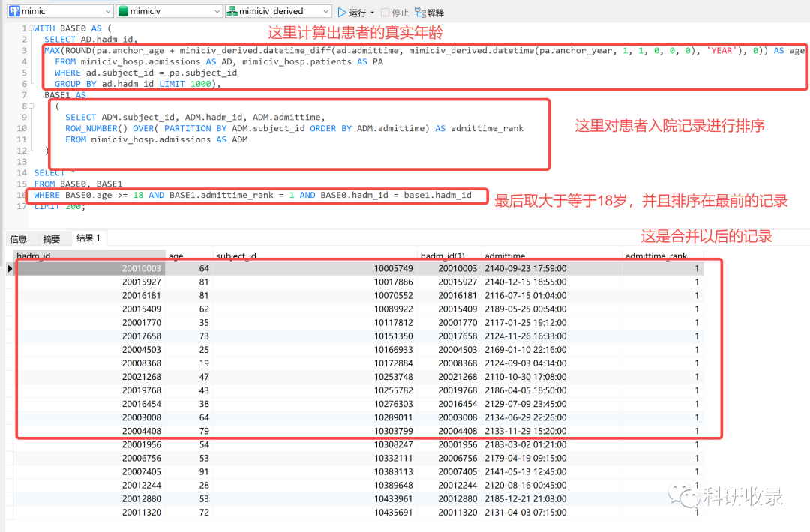This screenshot has height=532, width=810.
Task: Select age cell 91 in row 20007405
Action: 189,471
